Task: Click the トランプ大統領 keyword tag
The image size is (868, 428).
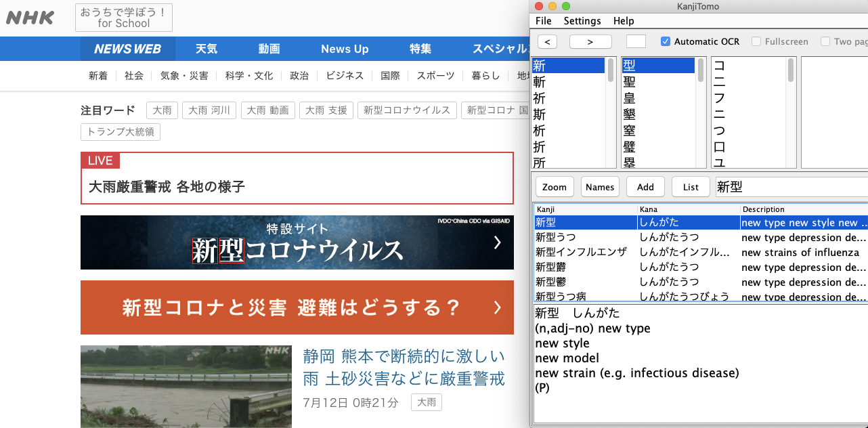Action: (x=121, y=131)
